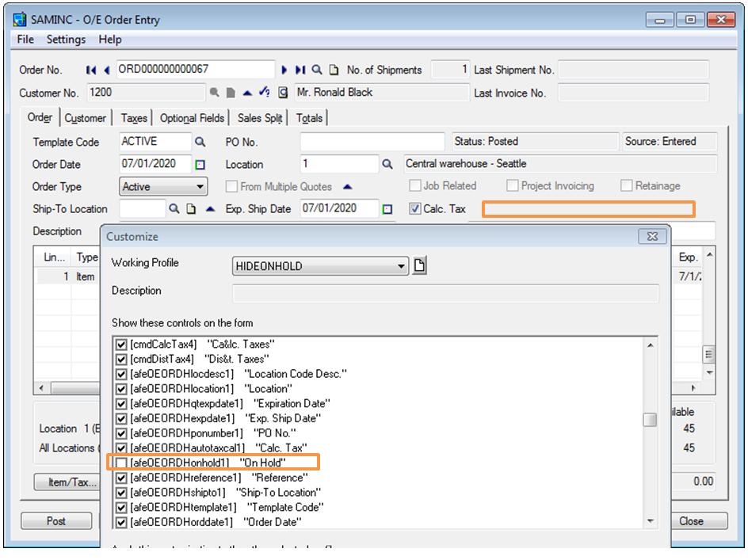This screenshot has height=560, width=748.
Task: Switch to the Taxes tab
Action: pos(134,118)
